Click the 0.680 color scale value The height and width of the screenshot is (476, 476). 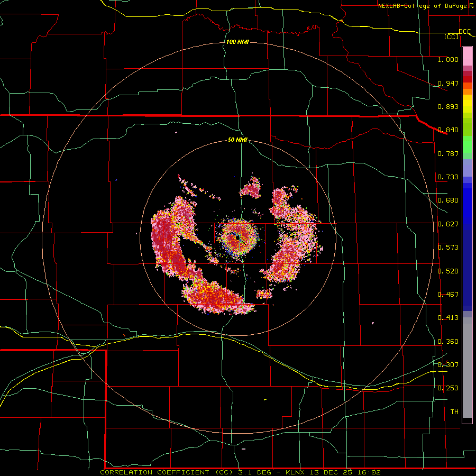coord(448,200)
